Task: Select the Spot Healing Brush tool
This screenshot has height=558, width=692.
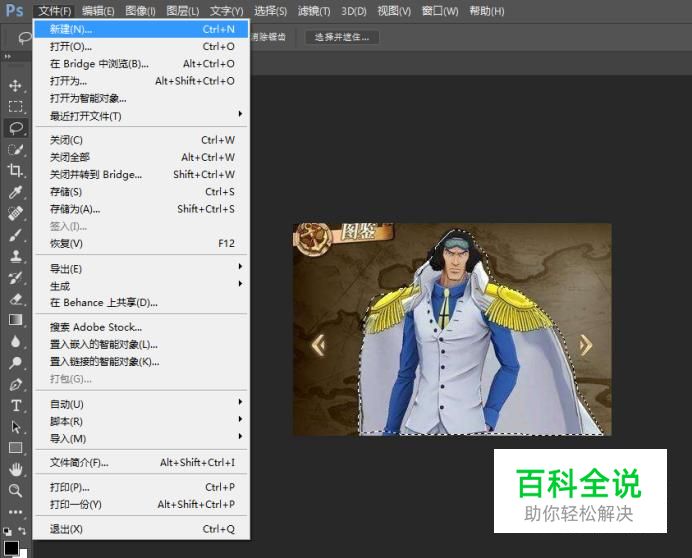Action: click(x=15, y=213)
